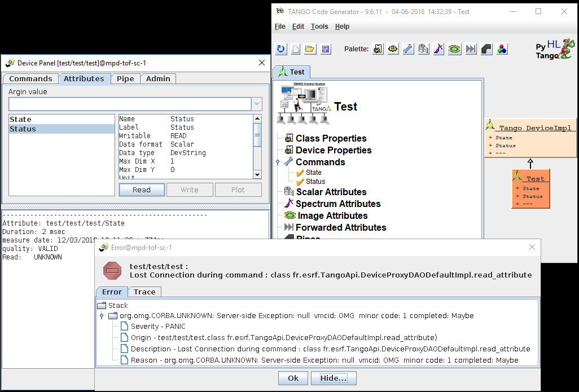Screen dimensions: 579x392
Task: Click the Hide... button in the error dialog
Action: click(x=334, y=378)
